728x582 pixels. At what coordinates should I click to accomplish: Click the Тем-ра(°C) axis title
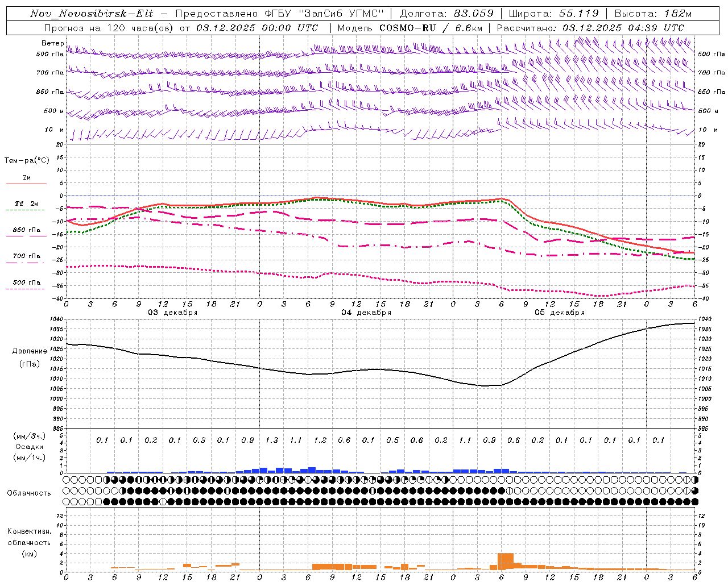pos(27,161)
